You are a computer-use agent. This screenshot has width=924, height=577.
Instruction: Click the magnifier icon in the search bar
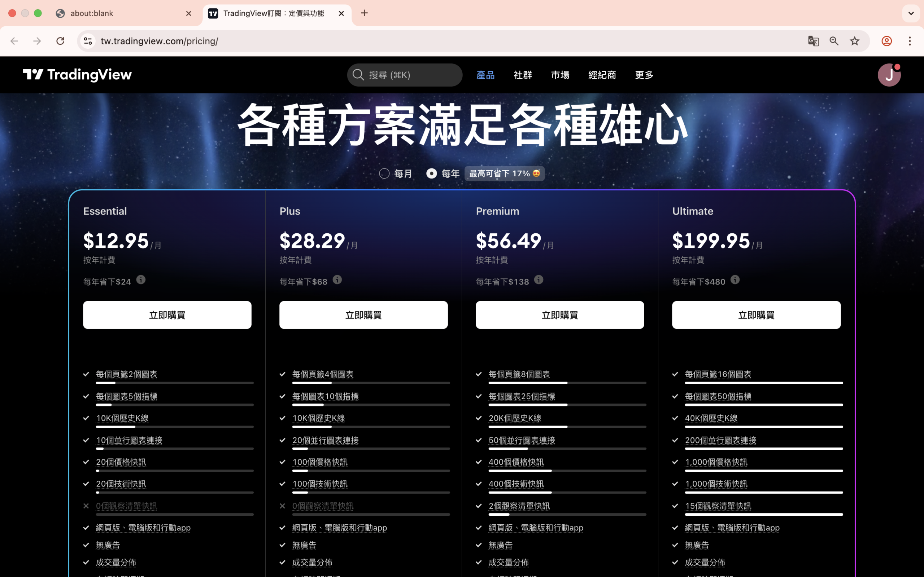(x=358, y=75)
